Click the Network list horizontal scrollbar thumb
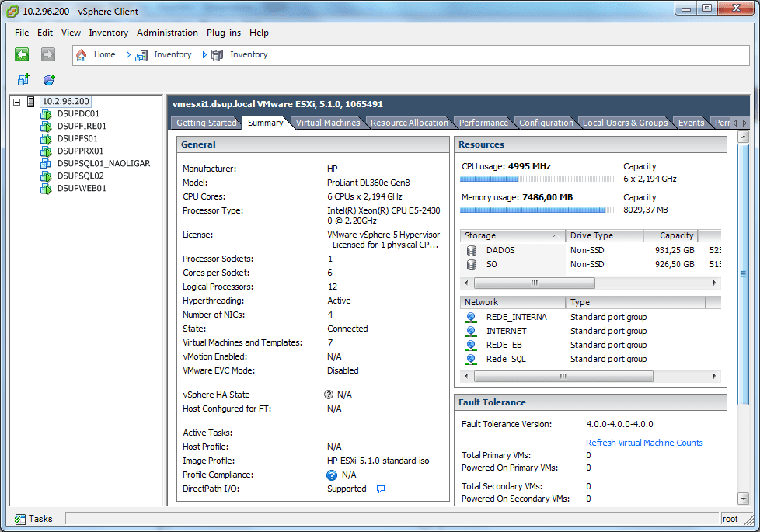This screenshot has height=532, width=760. tap(563, 376)
